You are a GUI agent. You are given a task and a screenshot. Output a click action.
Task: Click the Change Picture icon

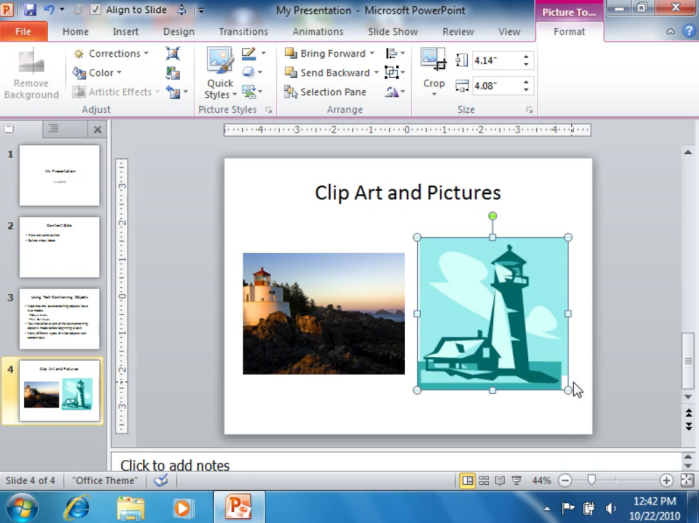point(173,73)
